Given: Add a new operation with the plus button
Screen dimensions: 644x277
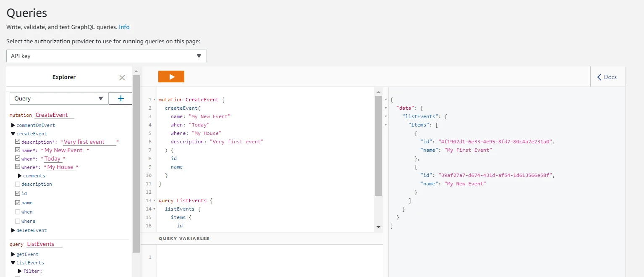Looking at the screenshot, I should [120, 98].
